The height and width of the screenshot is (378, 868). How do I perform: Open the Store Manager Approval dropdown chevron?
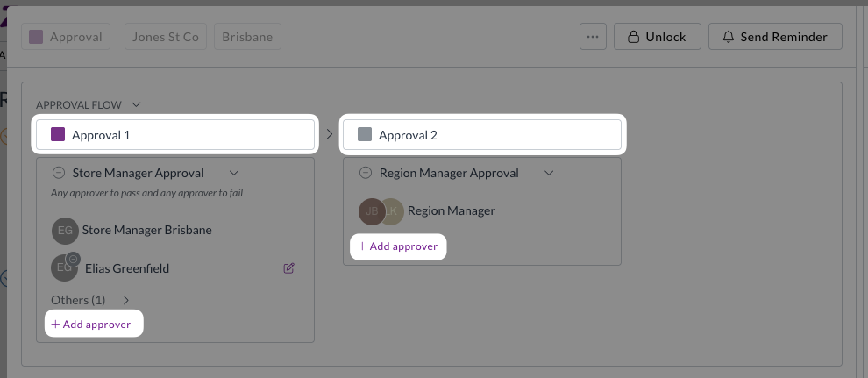click(233, 173)
